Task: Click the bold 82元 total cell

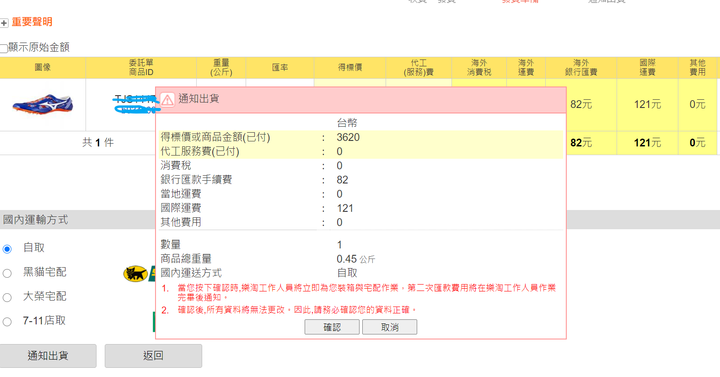Action: 581,143
